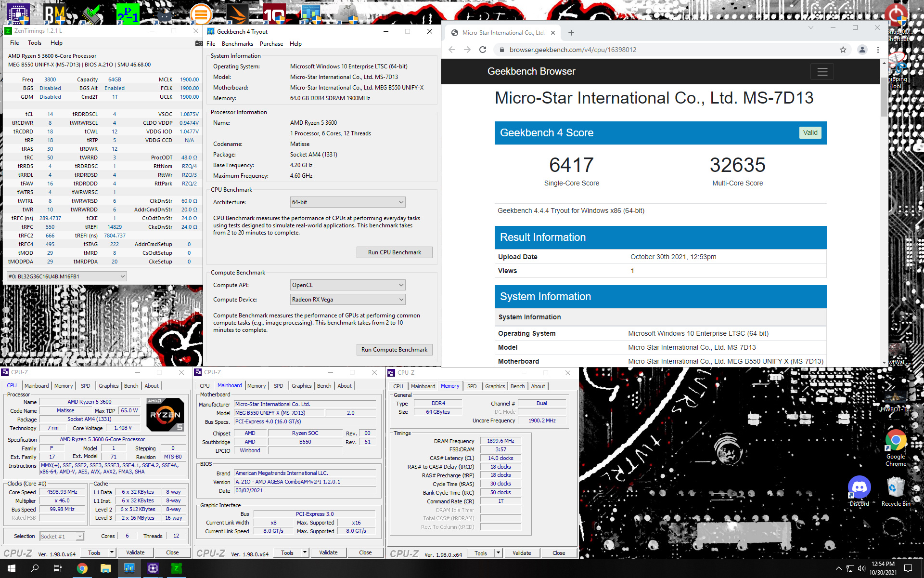This screenshot has width=924, height=578.
Task: Open the Chrome profile avatar icon
Action: point(862,50)
